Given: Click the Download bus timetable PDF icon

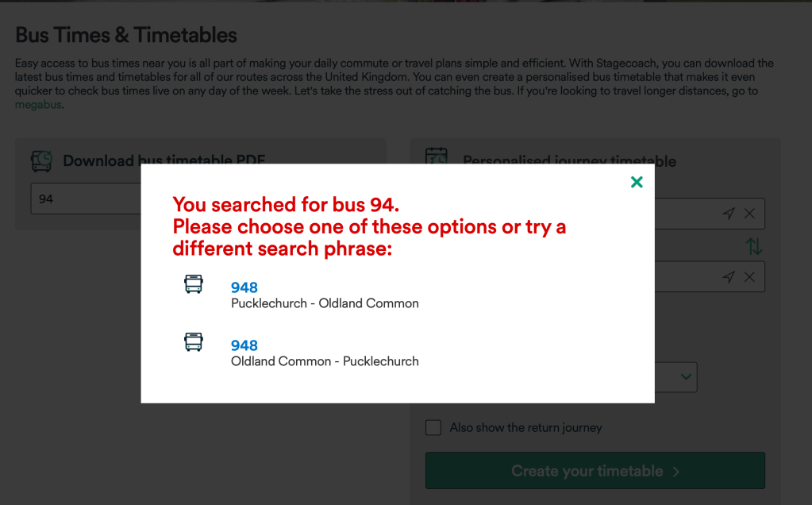Looking at the screenshot, I should click(x=41, y=160).
